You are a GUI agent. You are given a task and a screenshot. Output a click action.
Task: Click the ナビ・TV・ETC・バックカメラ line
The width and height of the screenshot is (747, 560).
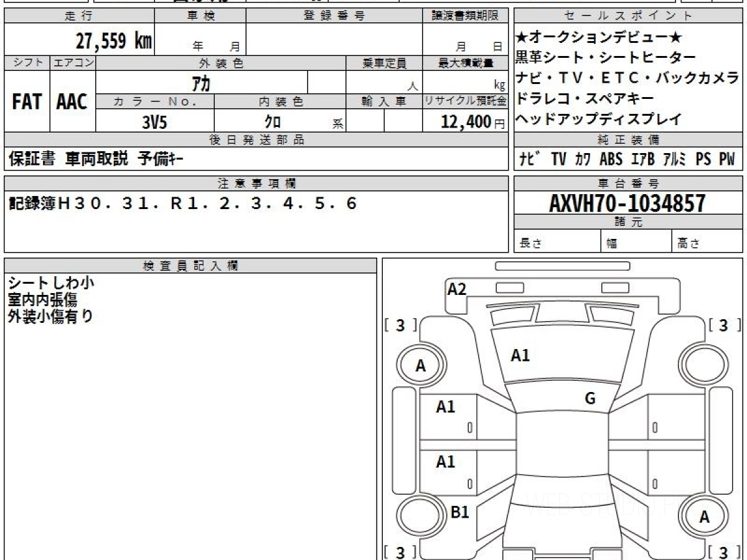click(x=627, y=78)
